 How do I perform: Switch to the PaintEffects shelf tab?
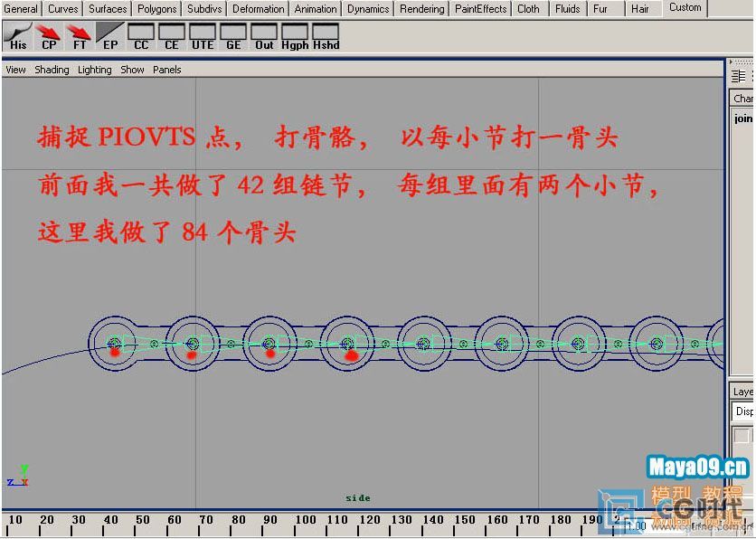tap(481, 9)
